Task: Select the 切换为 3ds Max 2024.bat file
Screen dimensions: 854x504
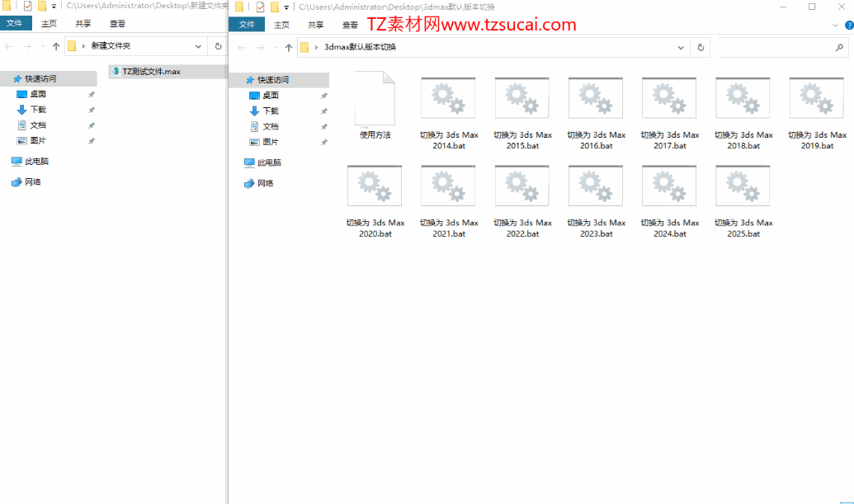Action: [x=669, y=200]
